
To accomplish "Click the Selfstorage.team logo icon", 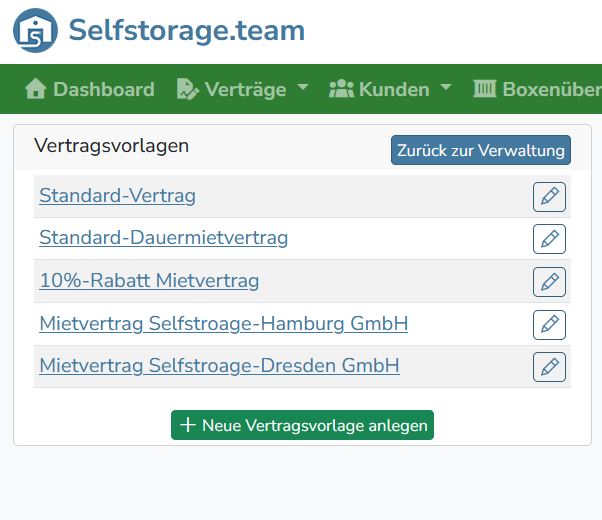I will 35,31.
